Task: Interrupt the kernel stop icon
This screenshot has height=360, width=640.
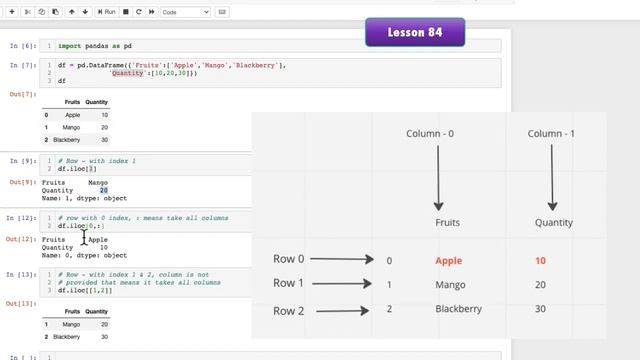Action: 126,12
